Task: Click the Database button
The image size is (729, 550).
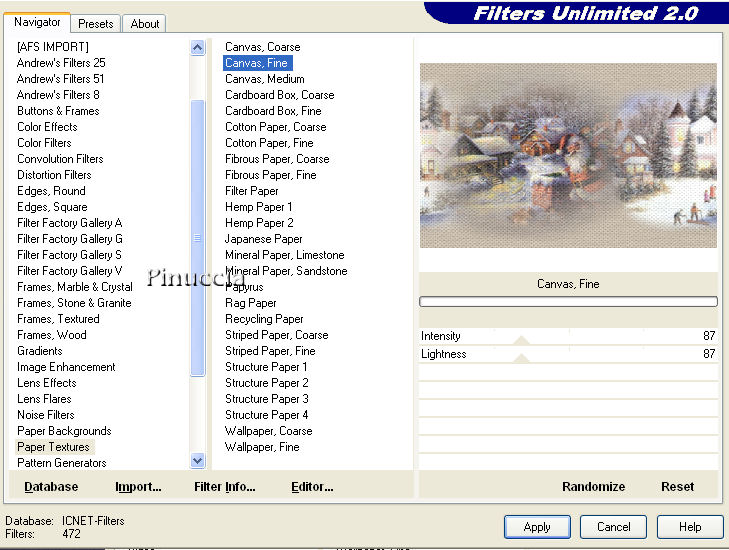Action: click(51, 487)
